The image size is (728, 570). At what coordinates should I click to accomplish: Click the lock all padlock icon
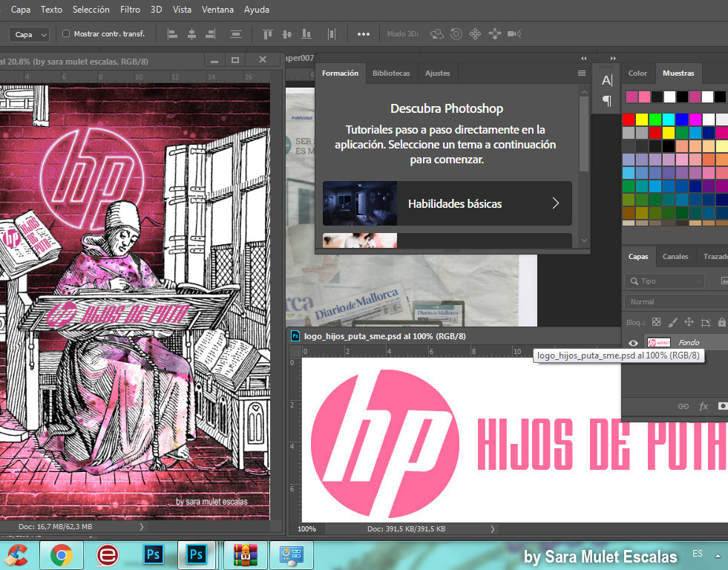[x=721, y=322]
